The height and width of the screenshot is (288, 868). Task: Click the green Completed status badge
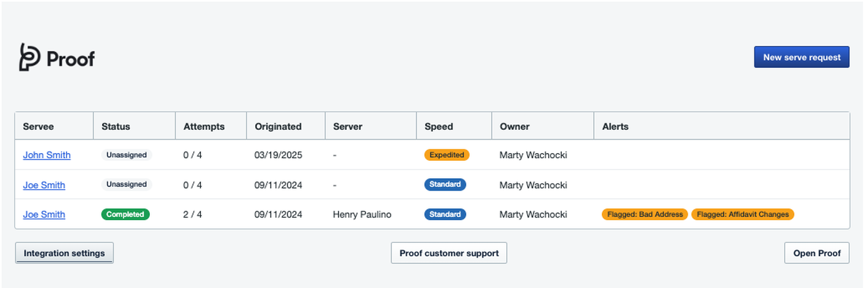pos(125,214)
